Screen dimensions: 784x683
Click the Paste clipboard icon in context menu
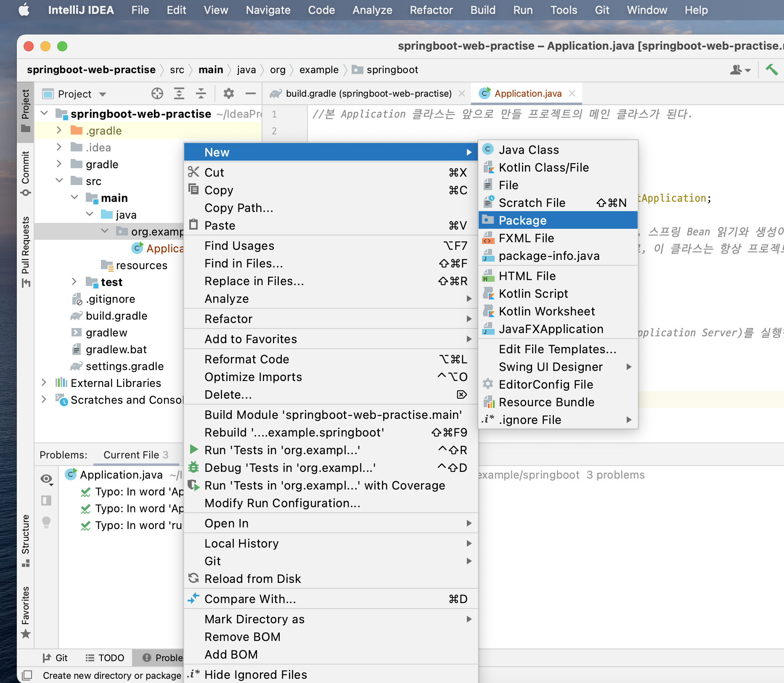(x=193, y=225)
